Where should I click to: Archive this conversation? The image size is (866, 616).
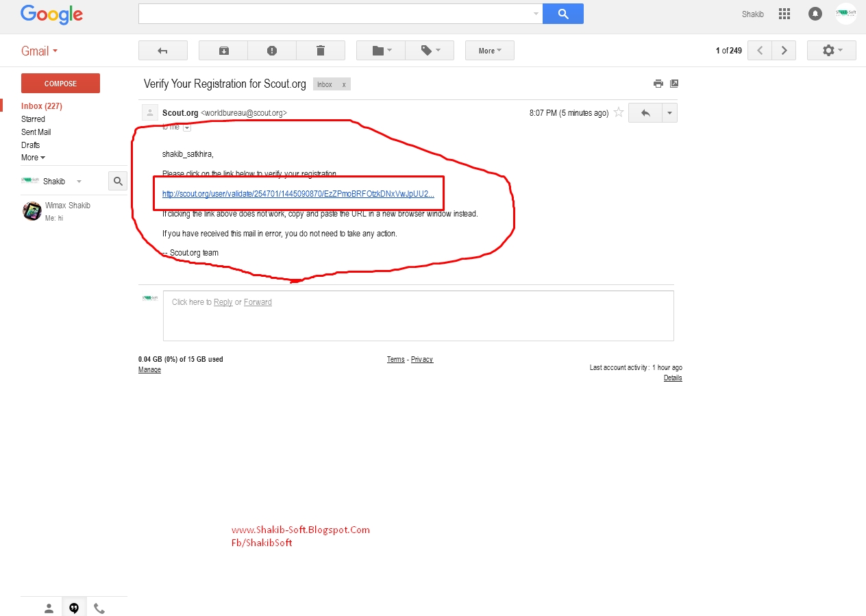(x=223, y=51)
